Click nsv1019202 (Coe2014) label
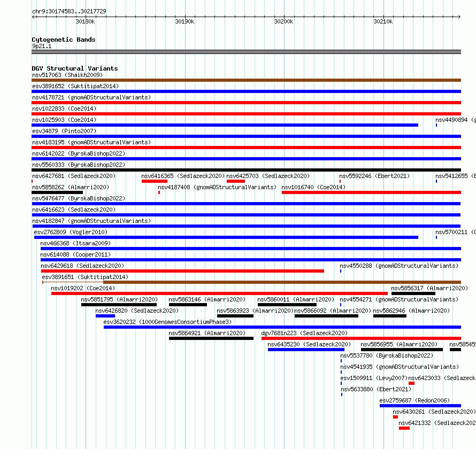 [x=83, y=288]
